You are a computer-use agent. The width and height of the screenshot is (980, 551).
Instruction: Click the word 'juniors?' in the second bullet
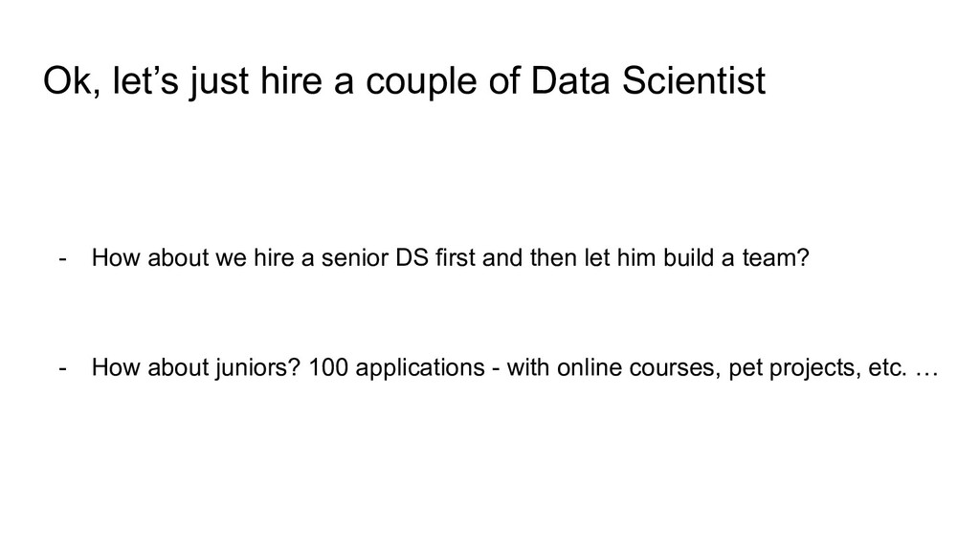click(258, 367)
